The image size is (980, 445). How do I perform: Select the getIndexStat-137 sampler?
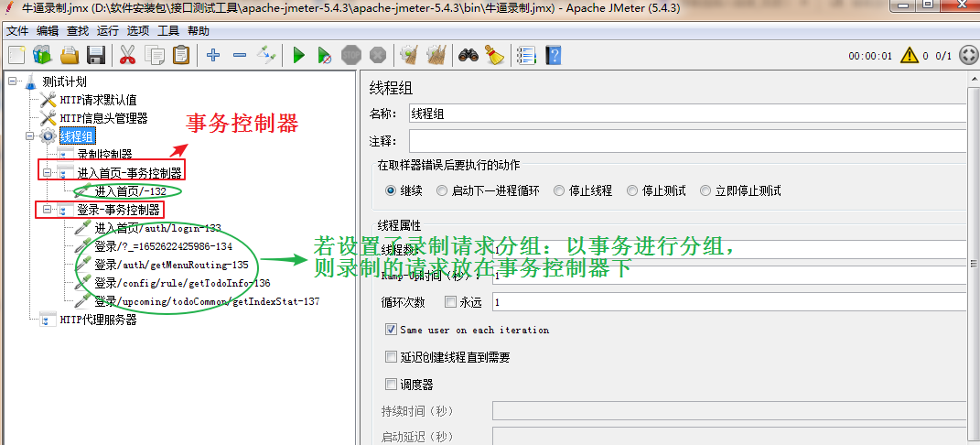(x=207, y=301)
